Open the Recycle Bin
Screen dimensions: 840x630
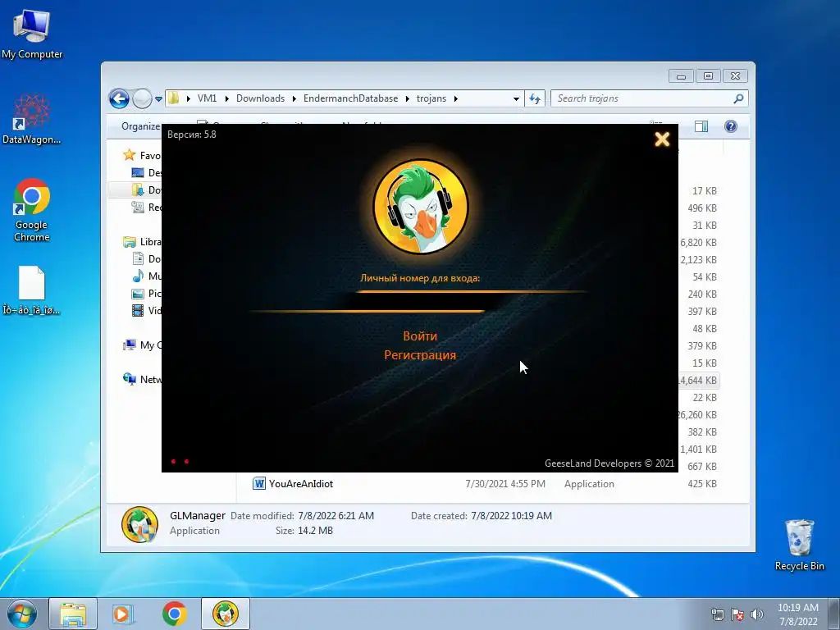tap(799, 545)
